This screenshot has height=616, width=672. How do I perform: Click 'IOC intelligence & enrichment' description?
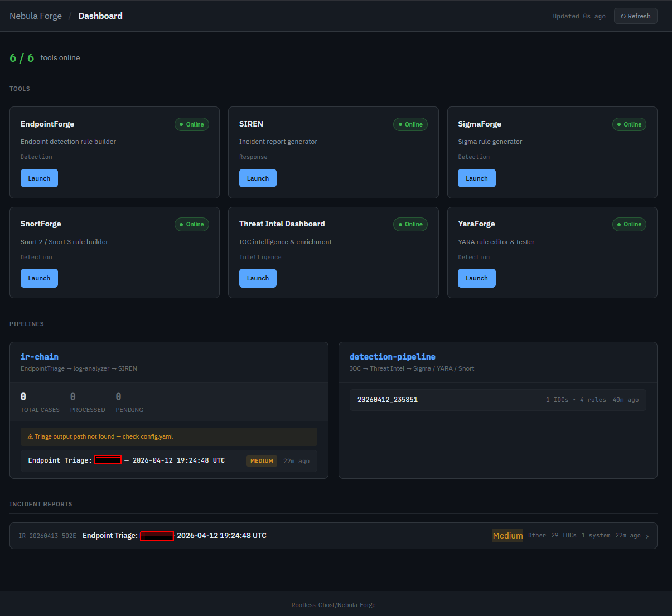point(286,242)
